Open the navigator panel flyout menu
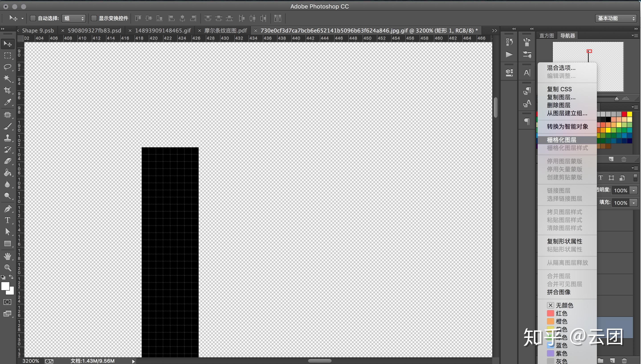Screen dimensions: 641x364 coord(635,36)
